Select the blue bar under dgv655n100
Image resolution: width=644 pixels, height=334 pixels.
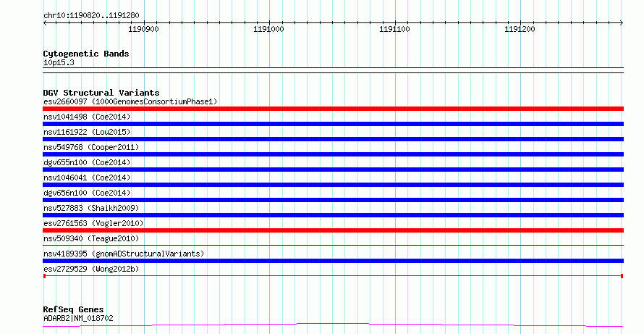[333, 170]
